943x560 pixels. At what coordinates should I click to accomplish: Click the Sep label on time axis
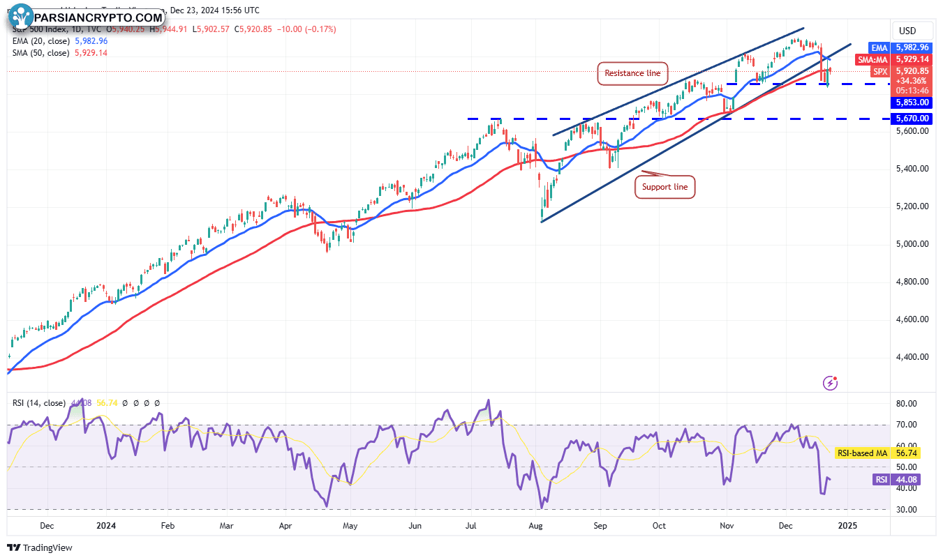(599, 526)
